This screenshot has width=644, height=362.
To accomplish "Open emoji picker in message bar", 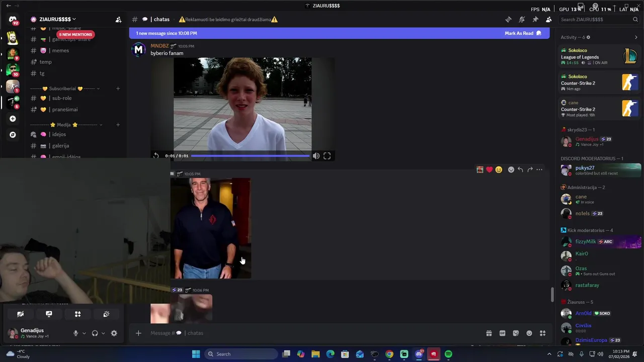I will pos(529,333).
